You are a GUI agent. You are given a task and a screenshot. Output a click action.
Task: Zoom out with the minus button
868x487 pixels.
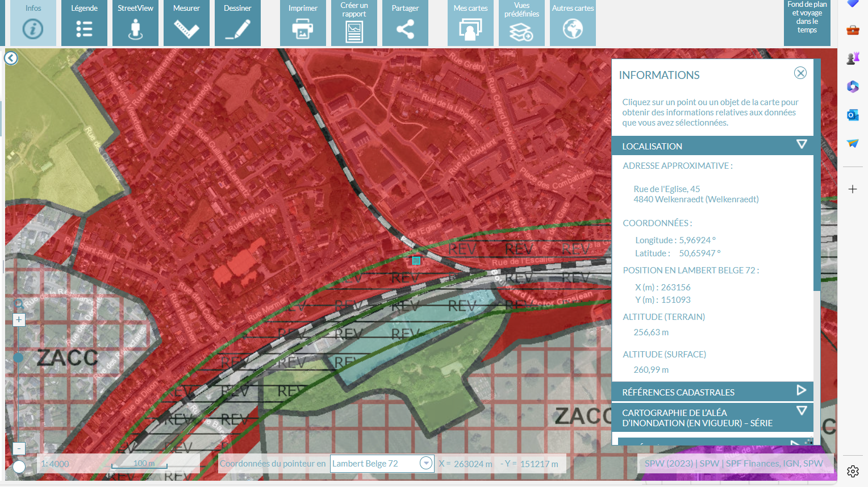pyautogui.click(x=19, y=448)
